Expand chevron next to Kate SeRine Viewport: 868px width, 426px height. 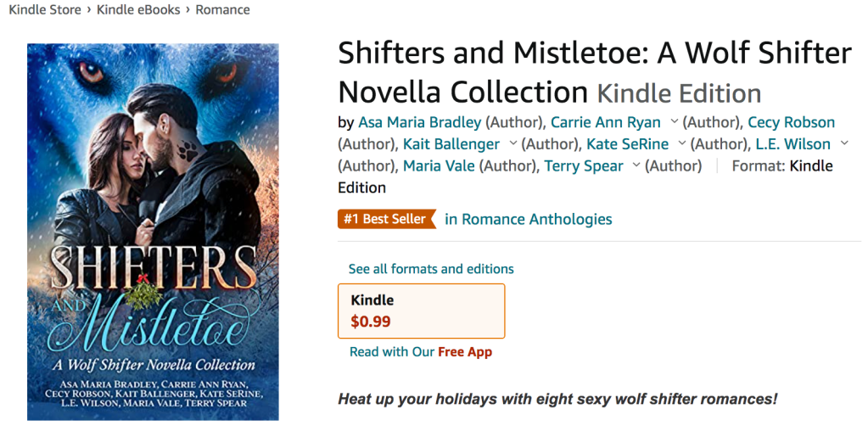click(x=682, y=144)
